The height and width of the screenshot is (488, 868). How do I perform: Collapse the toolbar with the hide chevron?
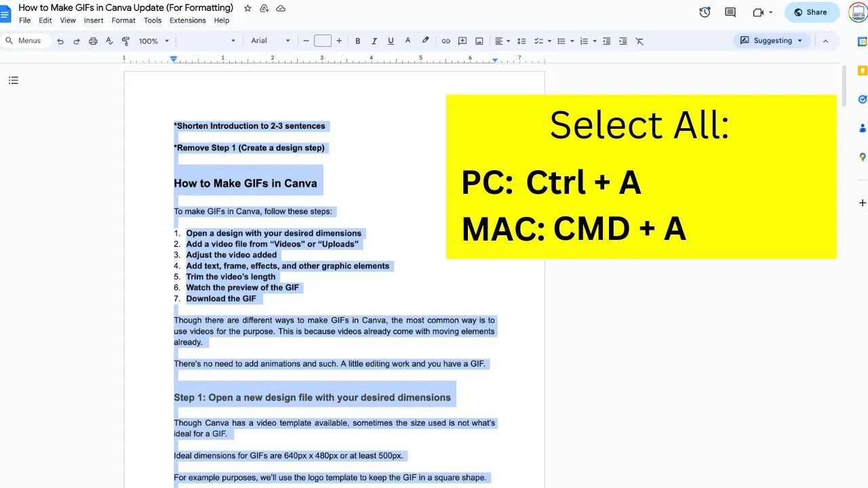tap(825, 41)
